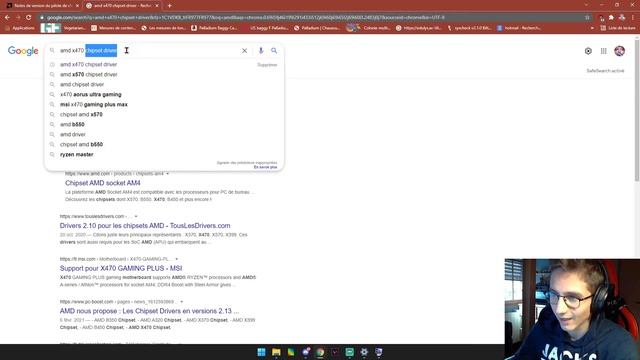Image resolution: width=640 pixels, height=360 pixels.
Task: Click the browser address bar
Action: click(x=310, y=18)
